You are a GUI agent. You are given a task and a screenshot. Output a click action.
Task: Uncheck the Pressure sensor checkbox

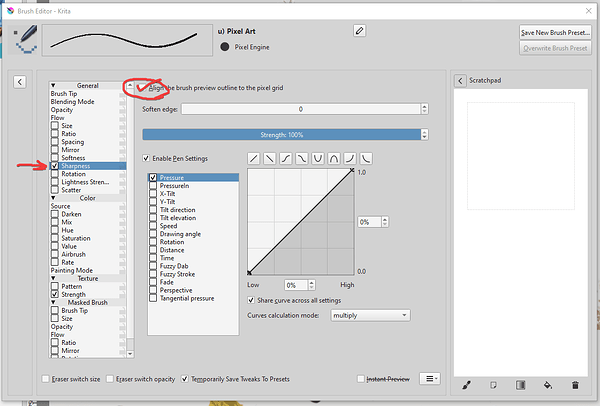click(x=153, y=178)
